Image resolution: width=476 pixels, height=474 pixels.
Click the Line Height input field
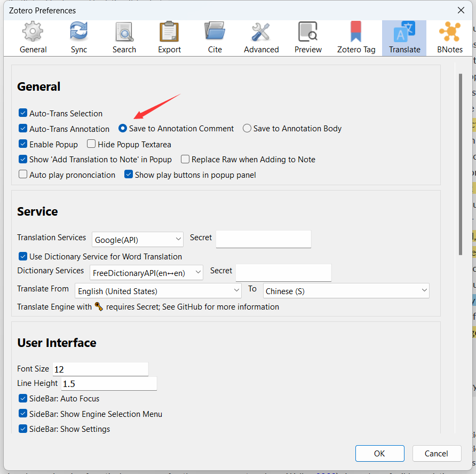coord(109,383)
